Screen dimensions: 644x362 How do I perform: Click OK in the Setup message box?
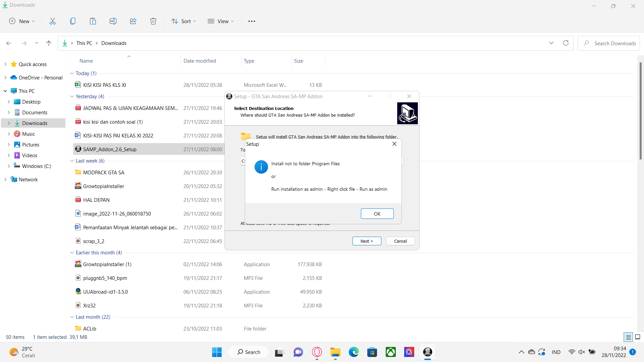pyautogui.click(x=377, y=214)
